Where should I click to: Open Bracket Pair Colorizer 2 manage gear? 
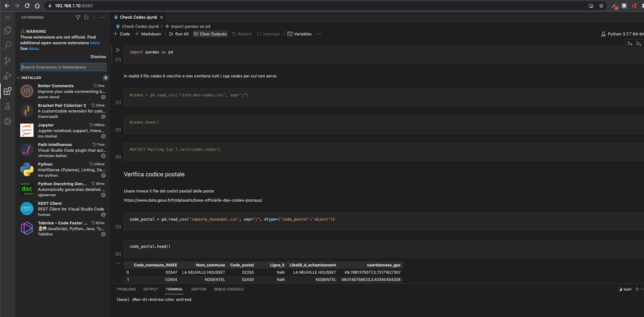click(103, 117)
